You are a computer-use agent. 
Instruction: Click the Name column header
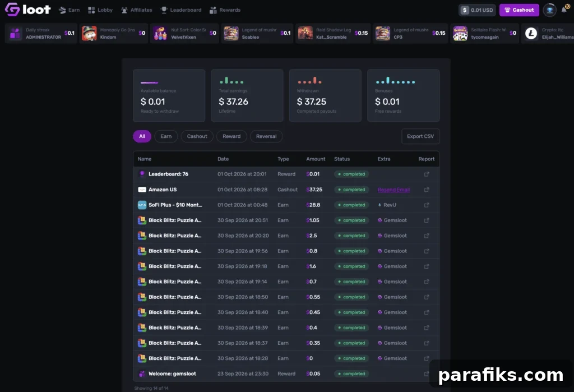coord(145,159)
